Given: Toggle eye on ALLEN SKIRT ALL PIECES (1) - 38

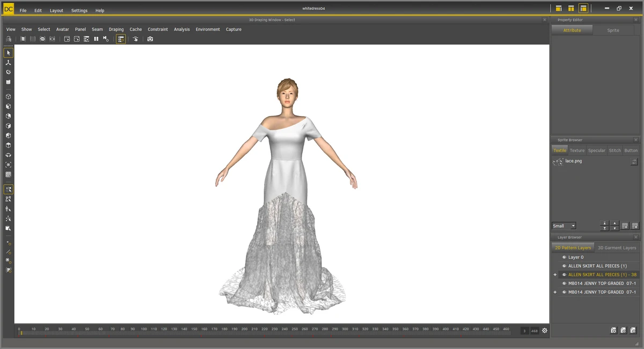Looking at the screenshot, I should coord(564,274).
